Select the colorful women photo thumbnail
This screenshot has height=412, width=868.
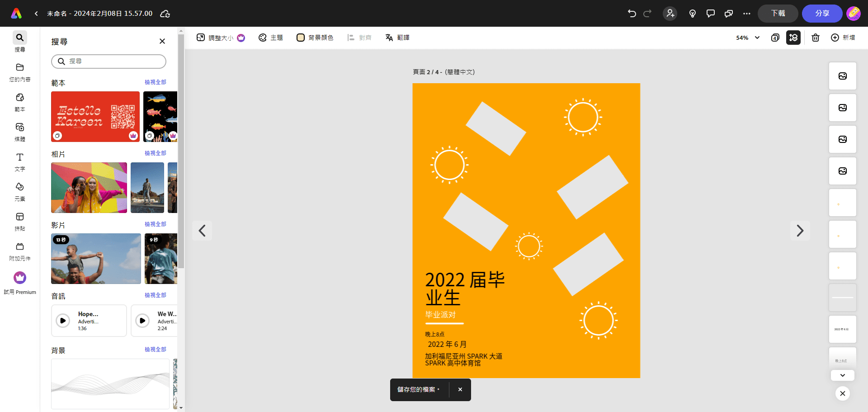pos(89,188)
